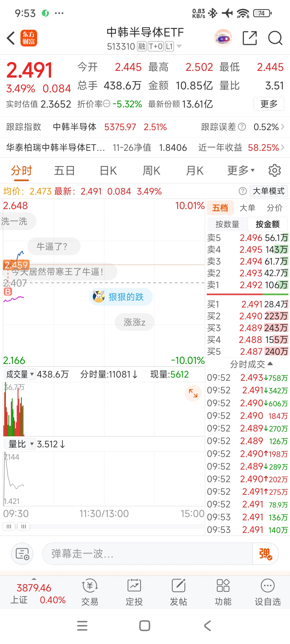290x644 pixels.
Task: Open the robot AI assistant avatar
Action: coord(223,38)
